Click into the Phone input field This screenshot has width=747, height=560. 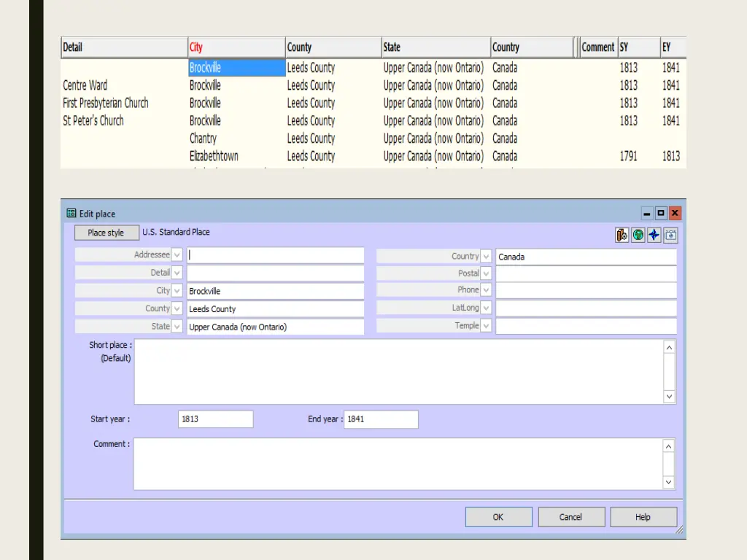586,290
